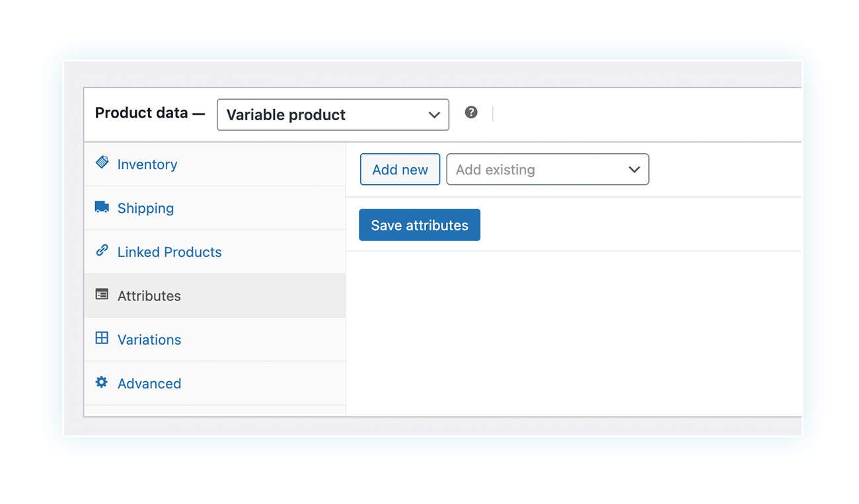
Task: Click the Advanced gear icon
Action: click(x=102, y=382)
